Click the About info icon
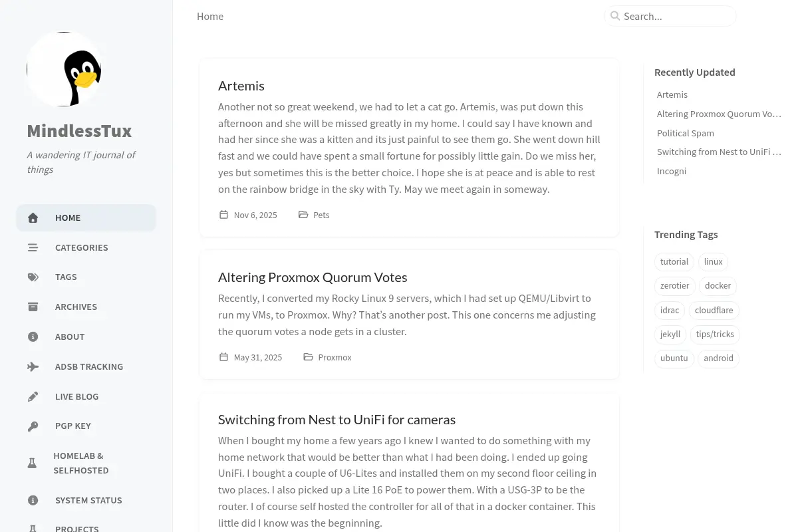This screenshot has height=532, width=798. 33,336
